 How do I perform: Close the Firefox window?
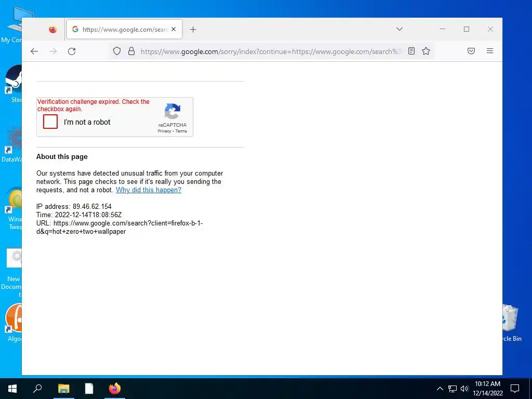point(490,29)
